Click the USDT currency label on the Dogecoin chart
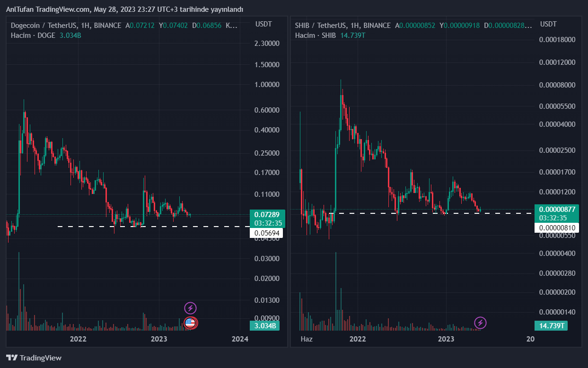Screen dimensions: 588x368 (x=263, y=24)
